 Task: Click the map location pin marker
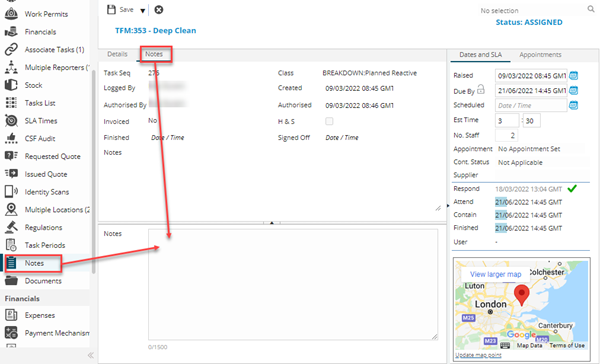(x=521, y=294)
